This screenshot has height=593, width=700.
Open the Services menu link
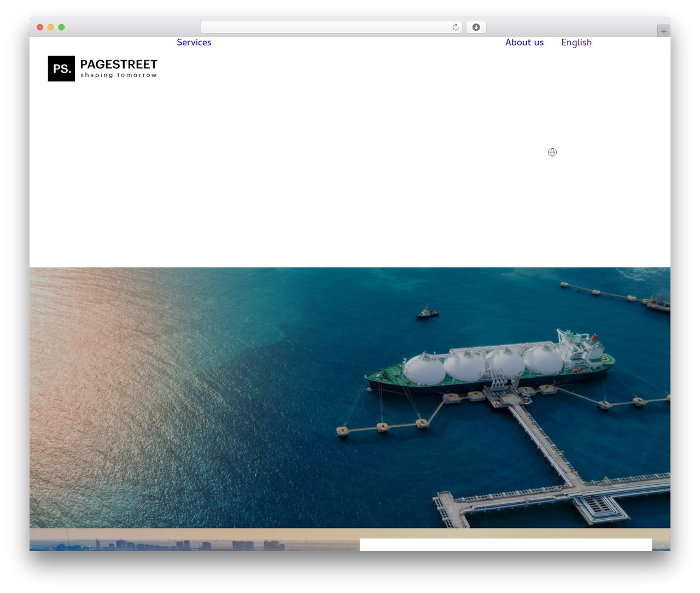pos(194,42)
